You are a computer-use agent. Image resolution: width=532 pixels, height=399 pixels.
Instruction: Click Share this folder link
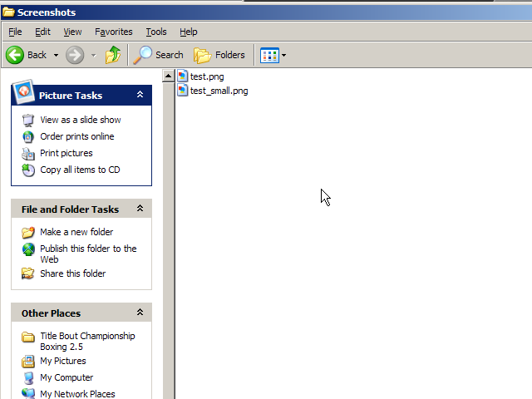pyautogui.click(x=73, y=273)
